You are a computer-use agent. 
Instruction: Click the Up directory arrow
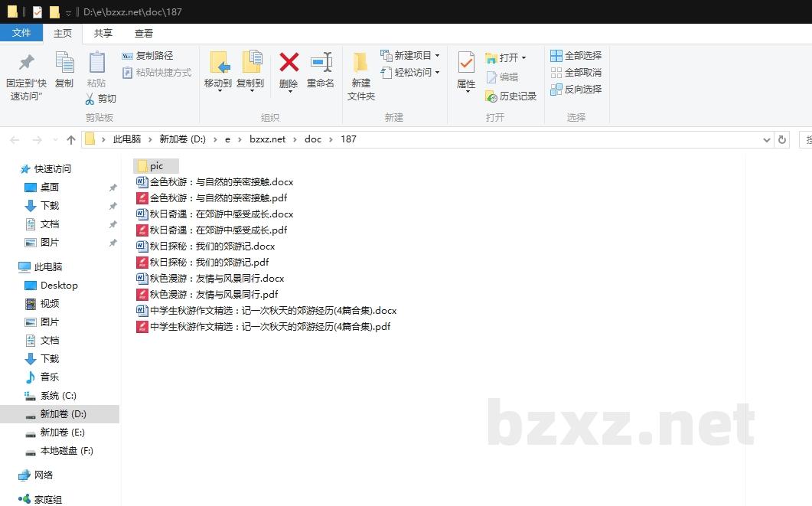coord(71,139)
